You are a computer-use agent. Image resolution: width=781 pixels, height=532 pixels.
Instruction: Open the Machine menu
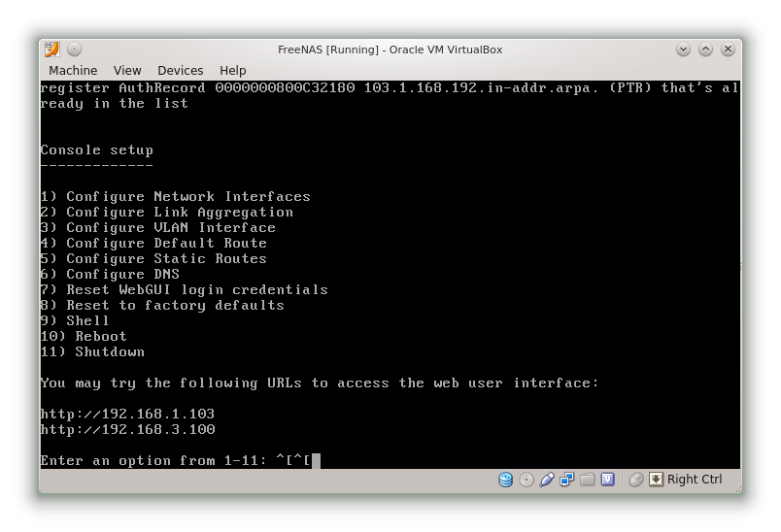[73, 70]
